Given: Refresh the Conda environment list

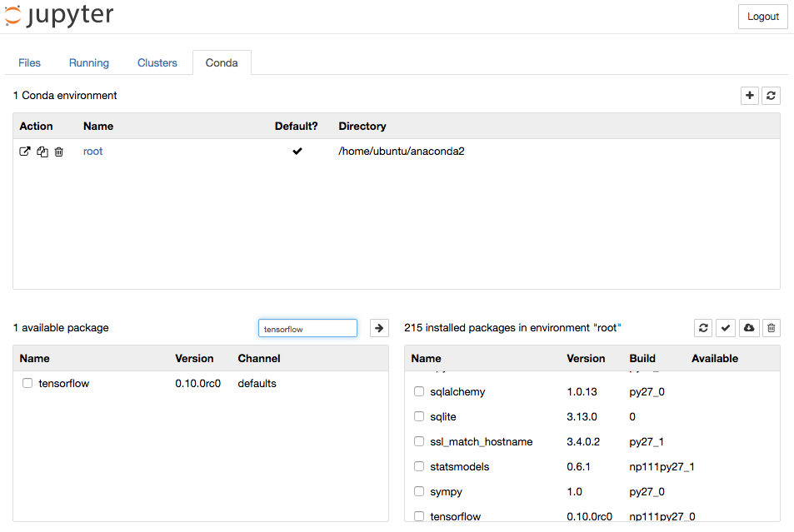Looking at the screenshot, I should pos(772,96).
